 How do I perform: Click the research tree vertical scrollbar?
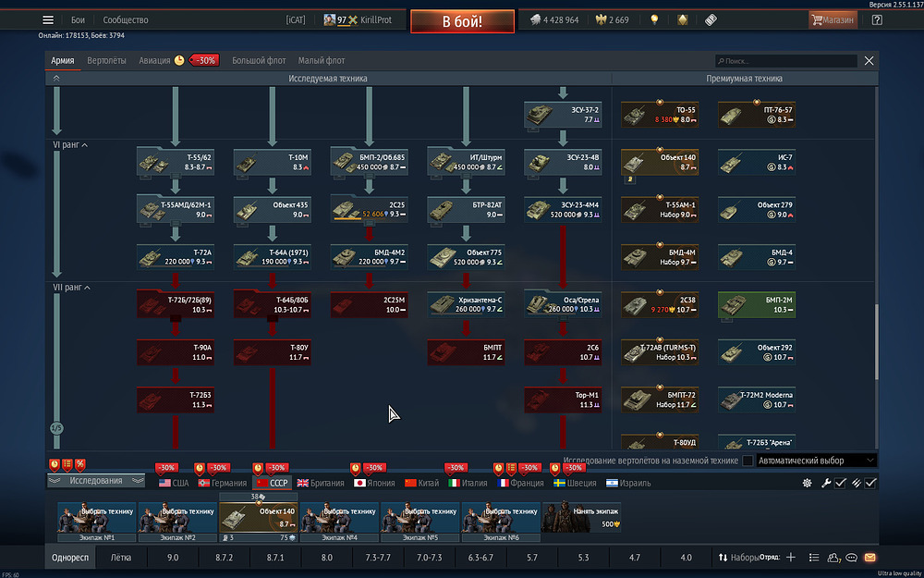[x=876, y=342]
